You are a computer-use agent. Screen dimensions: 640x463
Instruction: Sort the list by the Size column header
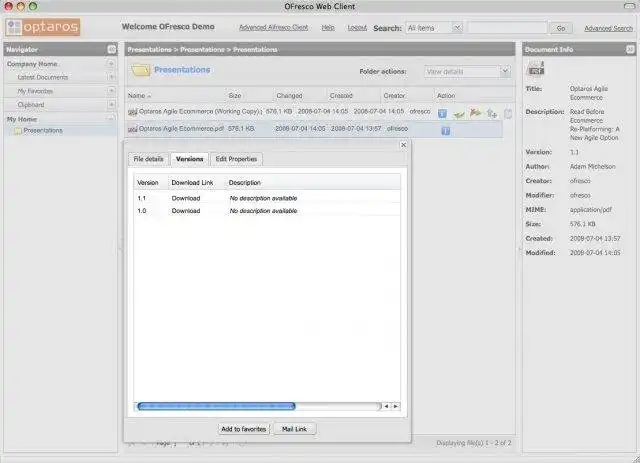click(x=235, y=96)
